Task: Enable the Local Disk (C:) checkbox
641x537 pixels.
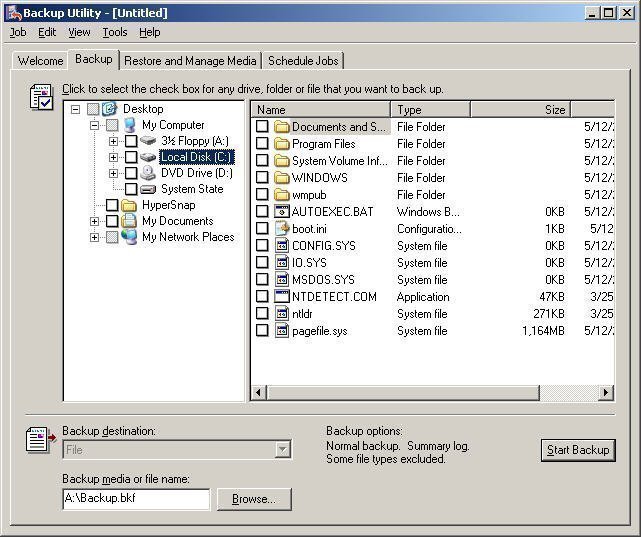Action: coord(131,157)
